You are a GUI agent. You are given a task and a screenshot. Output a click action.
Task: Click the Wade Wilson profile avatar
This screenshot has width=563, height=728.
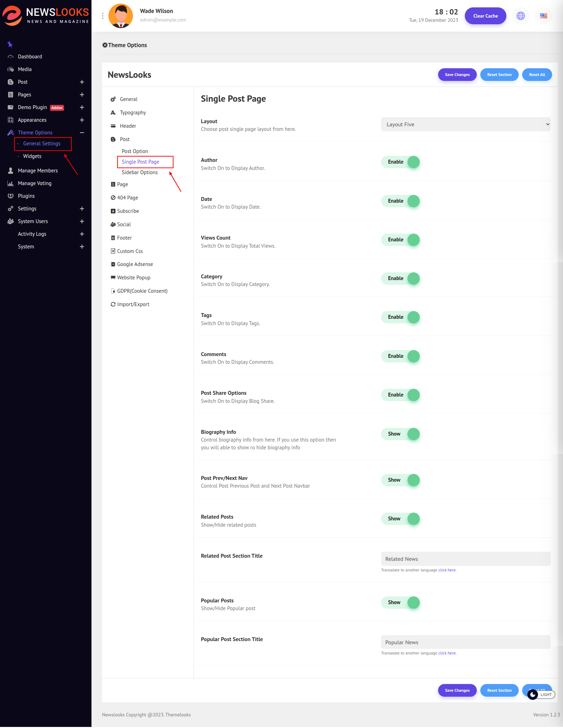121,16
